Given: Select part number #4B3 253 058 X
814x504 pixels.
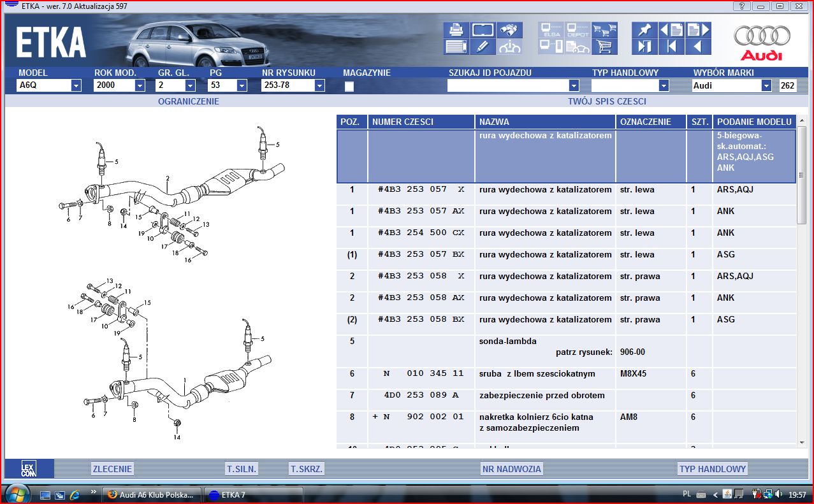Looking at the screenshot, I should [x=421, y=276].
